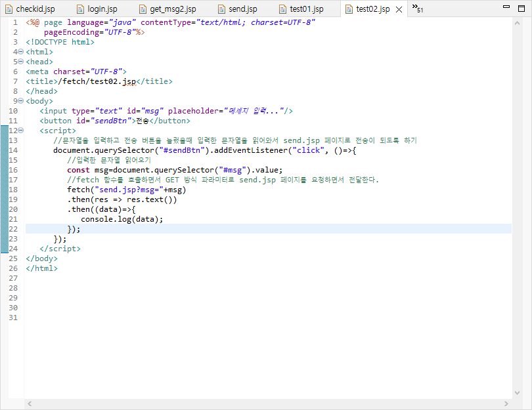Click the test02.jsp file icon
The image size is (532, 410).
click(x=349, y=9)
